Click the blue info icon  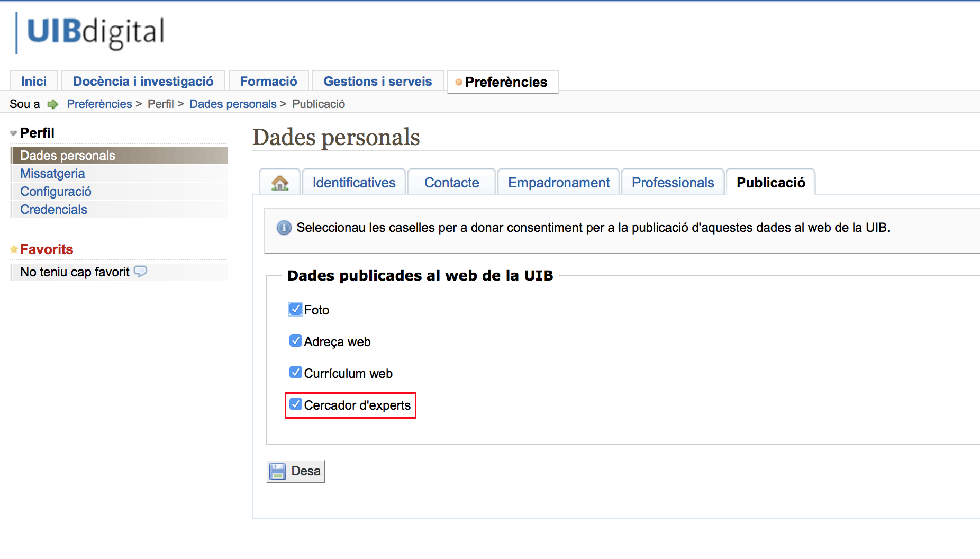(284, 228)
